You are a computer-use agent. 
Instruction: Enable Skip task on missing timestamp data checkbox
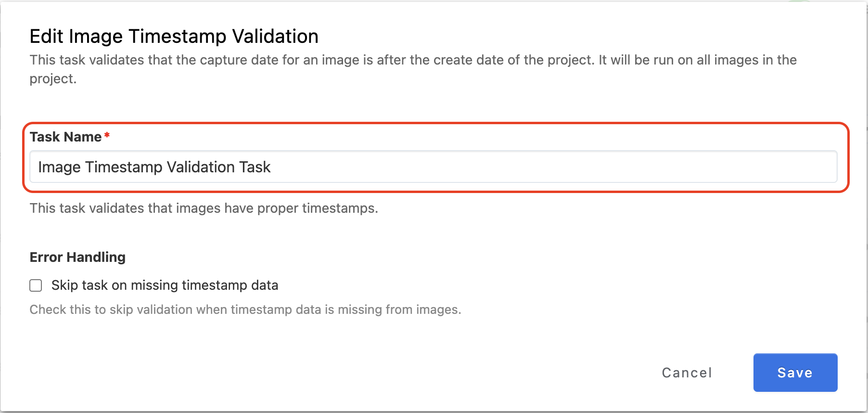[x=36, y=285]
